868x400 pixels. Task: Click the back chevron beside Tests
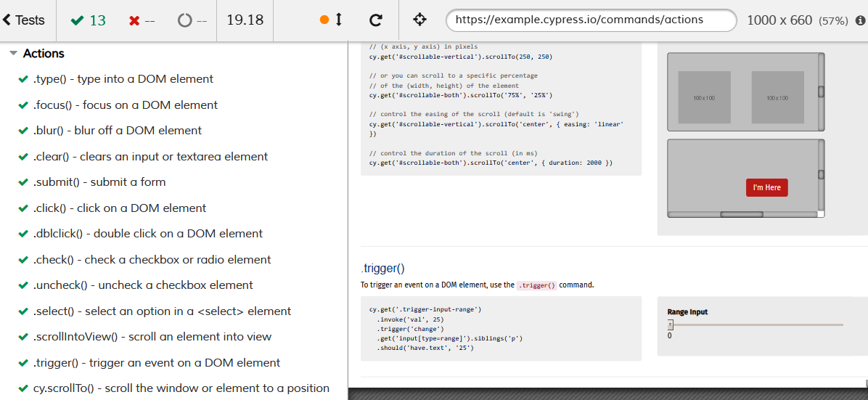[x=7, y=20]
